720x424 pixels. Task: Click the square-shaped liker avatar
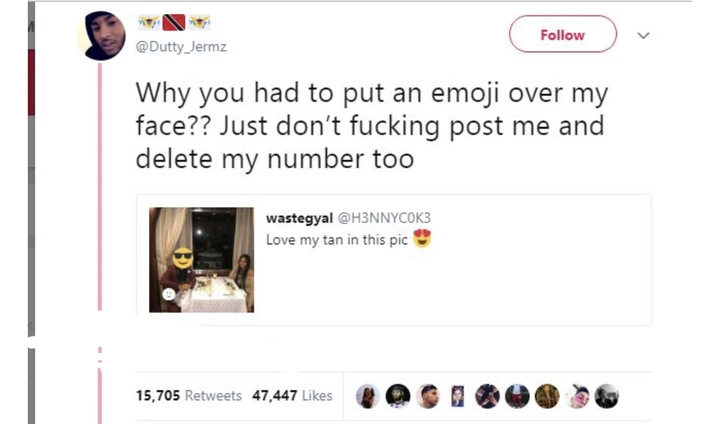coord(458,396)
